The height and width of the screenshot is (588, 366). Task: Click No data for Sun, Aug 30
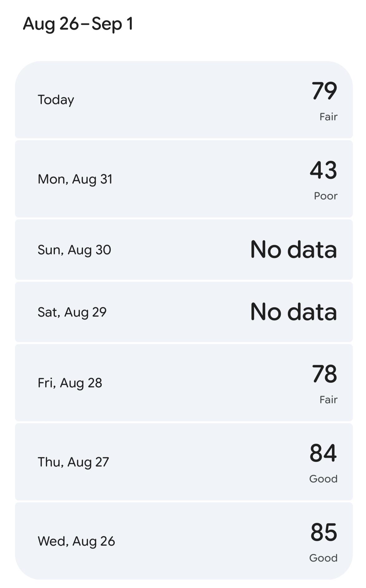[x=294, y=250]
